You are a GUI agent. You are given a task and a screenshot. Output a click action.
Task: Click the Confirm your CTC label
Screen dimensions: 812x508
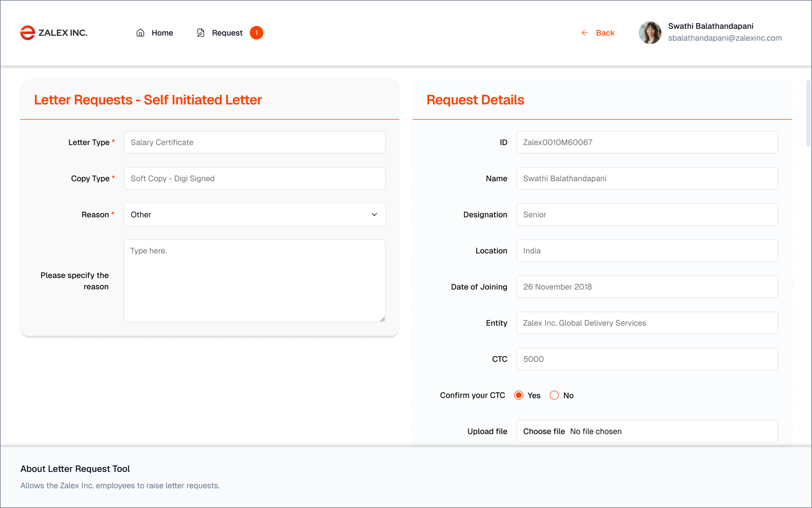coord(472,395)
